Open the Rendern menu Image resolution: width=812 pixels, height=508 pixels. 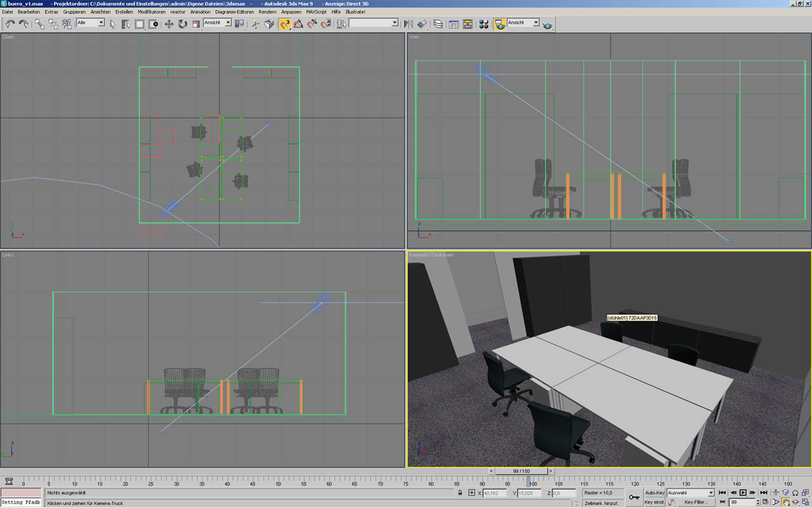267,11
